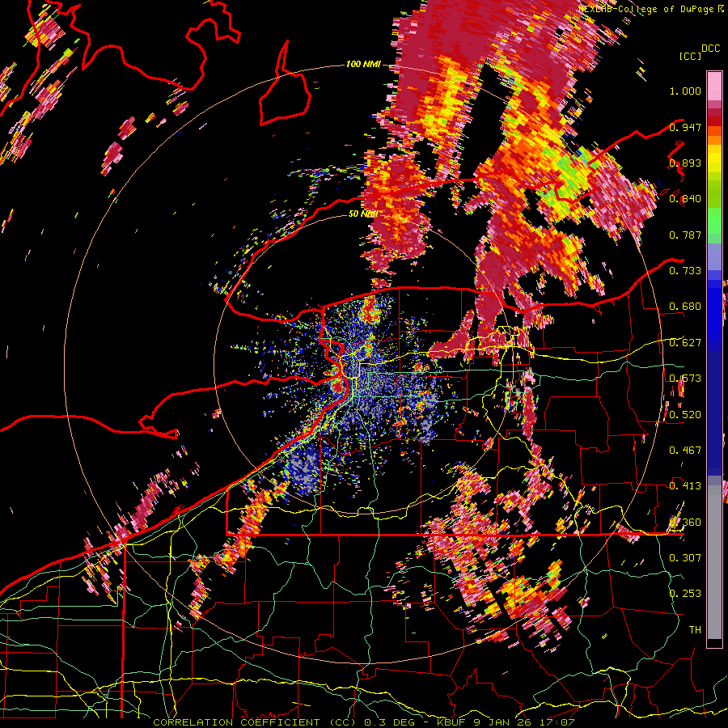Click the 0.627 scale value
Screen dimensions: 728x728
(685, 343)
